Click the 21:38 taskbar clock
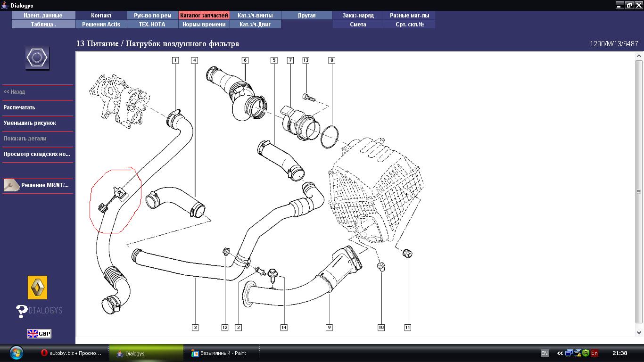This screenshot has width=644, height=362. (x=619, y=353)
